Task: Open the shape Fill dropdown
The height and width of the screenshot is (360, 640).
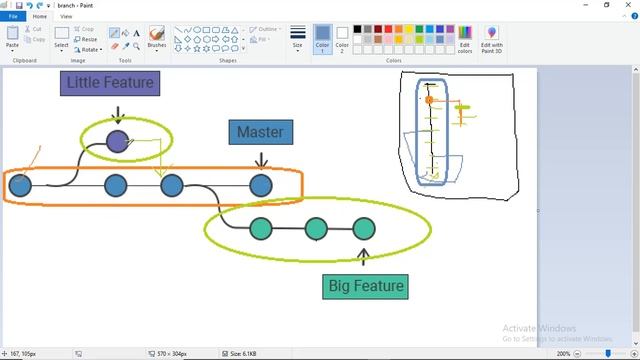Action: (260, 40)
